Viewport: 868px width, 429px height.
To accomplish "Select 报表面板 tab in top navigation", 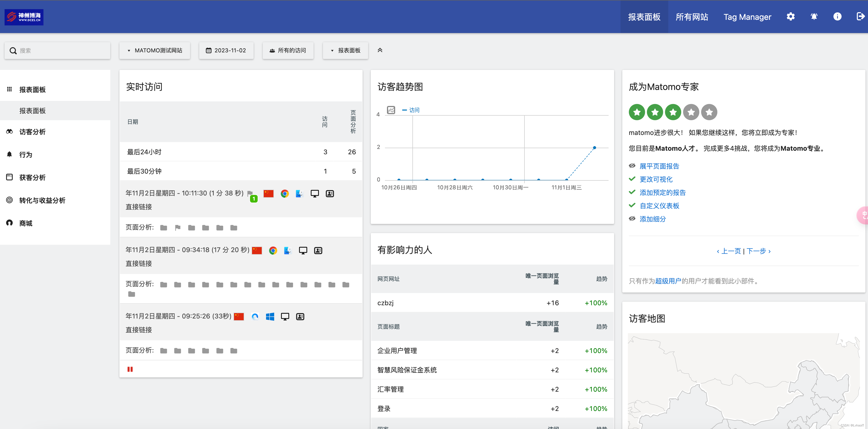I will [644, 17].
